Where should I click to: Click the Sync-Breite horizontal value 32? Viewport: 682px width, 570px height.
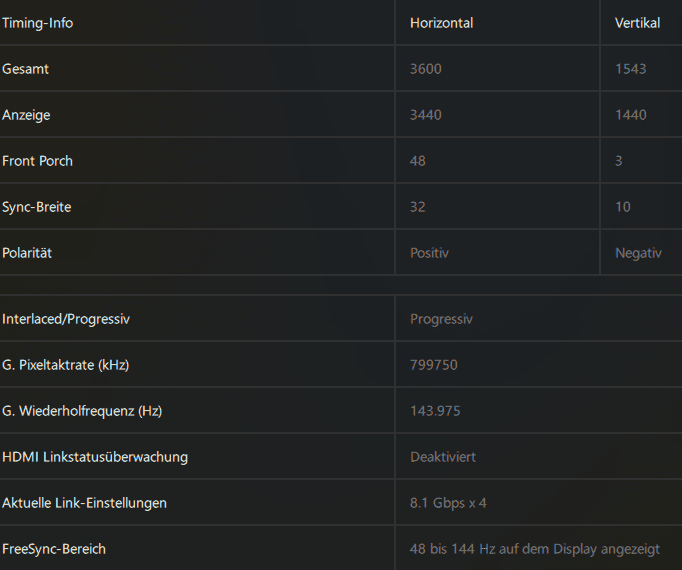[418, 207]
